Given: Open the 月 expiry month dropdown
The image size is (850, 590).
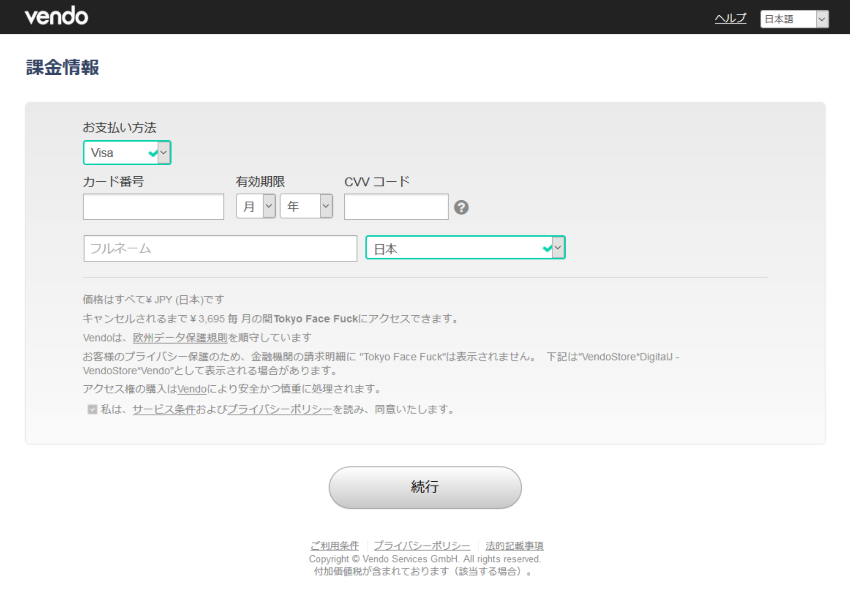Looking at the screenshot, I should [x=256, y=206].
